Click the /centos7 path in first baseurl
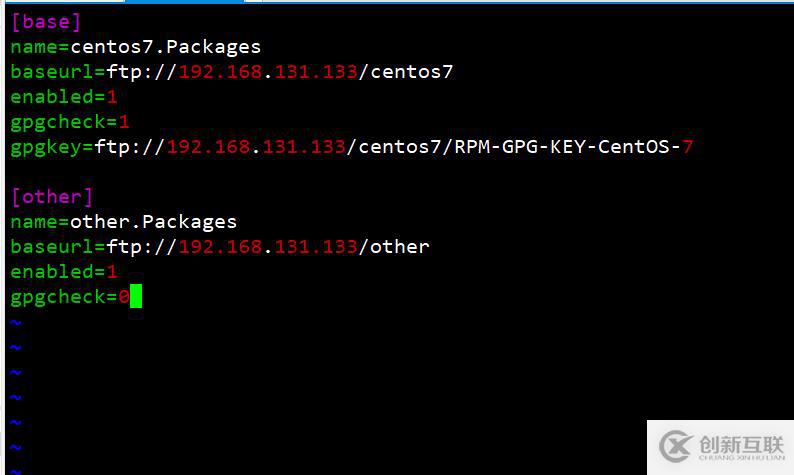 click(406, 72)
